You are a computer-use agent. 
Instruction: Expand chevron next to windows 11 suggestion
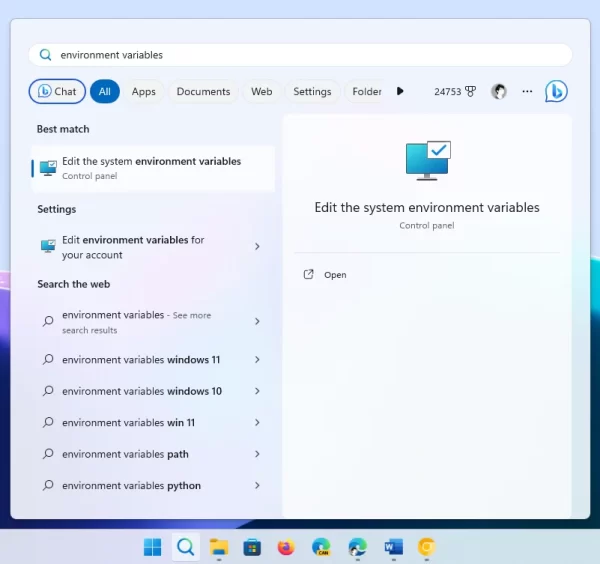coord(257,360)
